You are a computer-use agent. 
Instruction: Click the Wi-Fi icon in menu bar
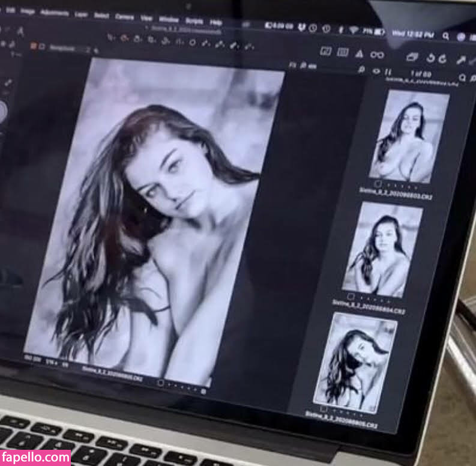[x=354, y=30]
